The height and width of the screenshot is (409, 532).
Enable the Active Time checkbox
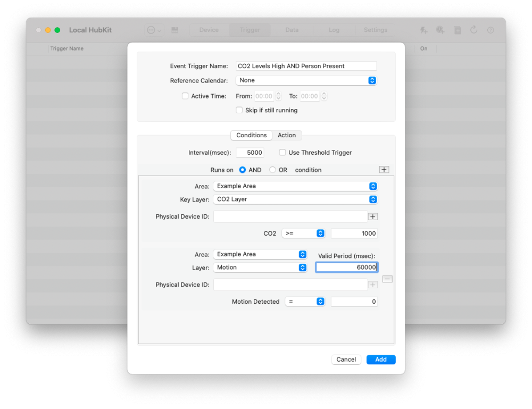pyautogui.click(x=185, y=96)
